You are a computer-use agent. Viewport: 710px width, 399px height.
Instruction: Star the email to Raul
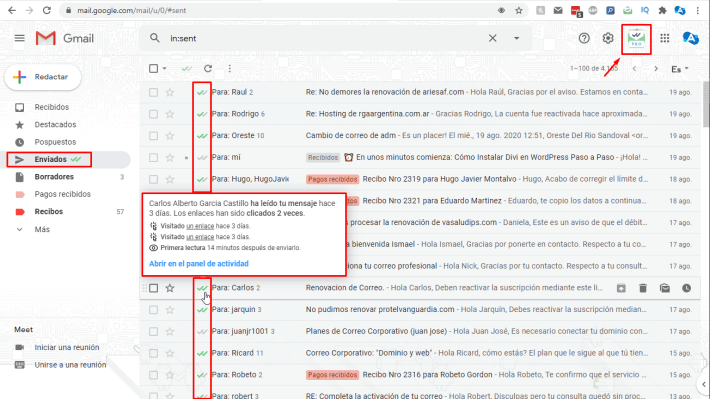(170, 92)
